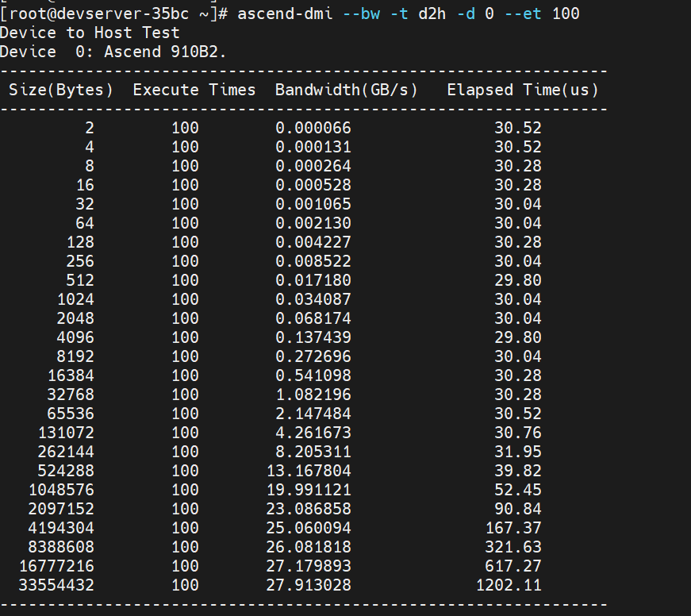
Task: Click size value 8192
Action: [75, 356]
